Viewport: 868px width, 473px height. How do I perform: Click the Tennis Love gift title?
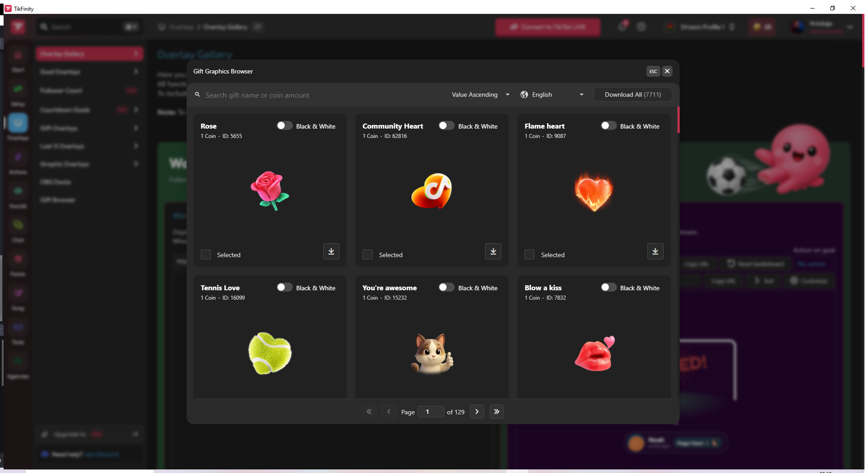click(x=220, y=288)
